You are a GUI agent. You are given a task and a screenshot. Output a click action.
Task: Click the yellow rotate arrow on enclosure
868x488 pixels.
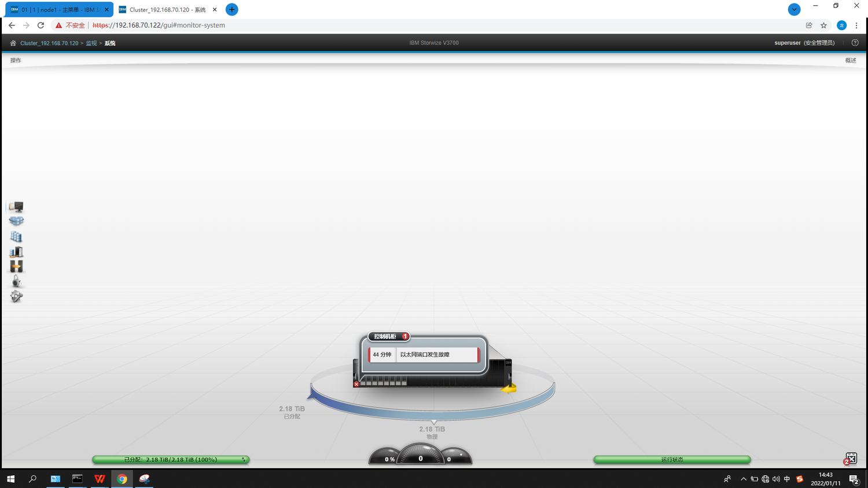click(x=509, y=389)
